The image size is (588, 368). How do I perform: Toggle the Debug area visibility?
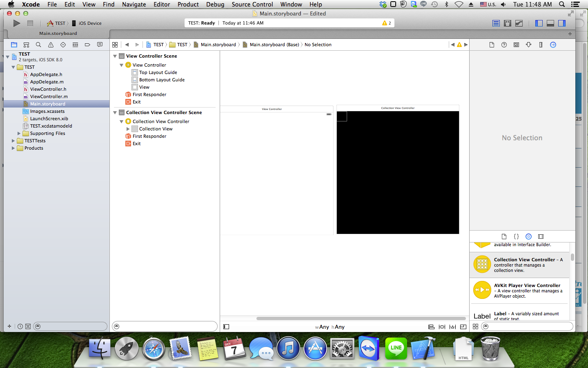550,23
